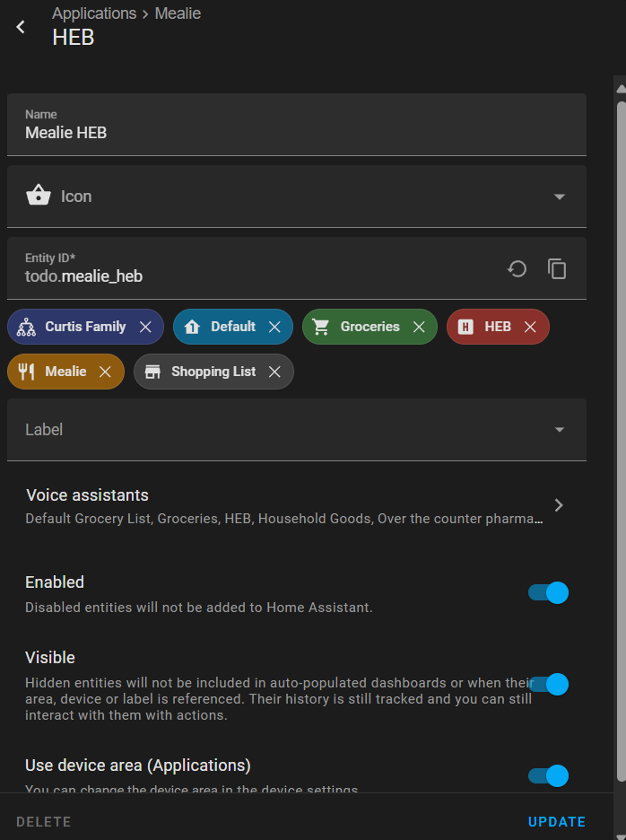
Task: Click the Label selection field
Action: coord(297,430)
